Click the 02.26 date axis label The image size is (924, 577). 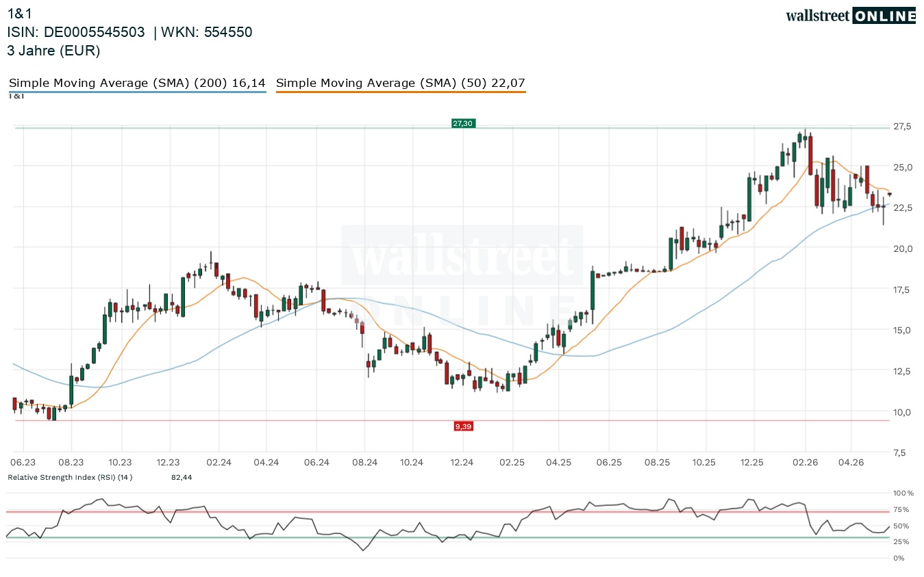coord(805,463)
